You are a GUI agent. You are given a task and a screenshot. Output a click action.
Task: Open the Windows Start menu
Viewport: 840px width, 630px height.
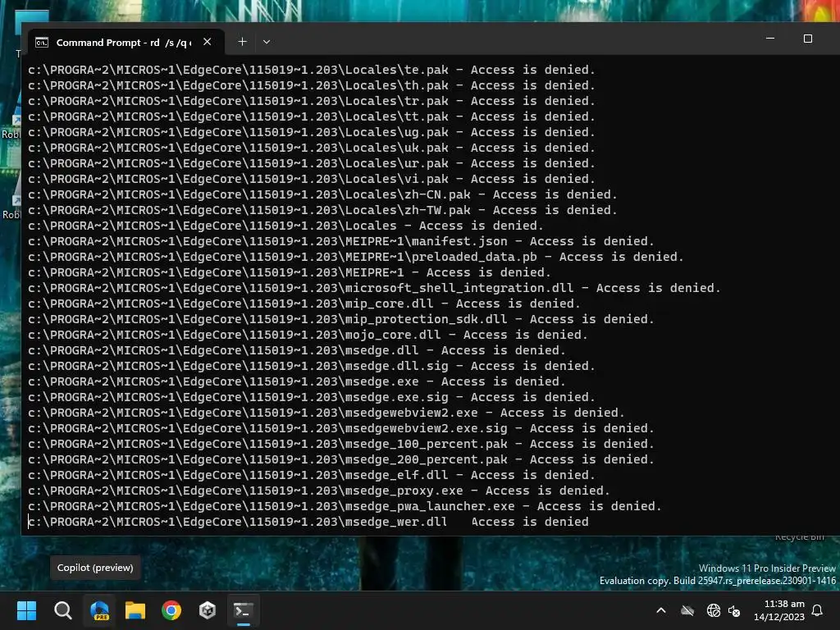(26, 610)
